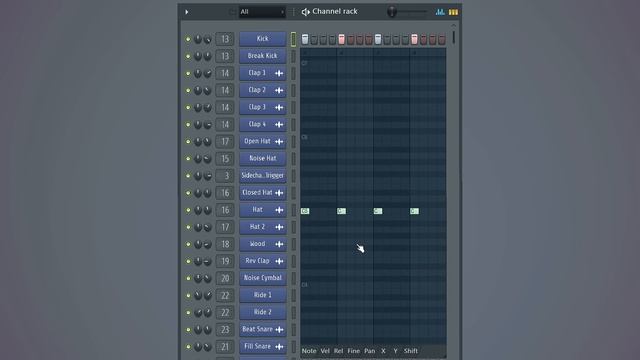
Task: Switch to the Note tab
Action: (x=309, y=351)
